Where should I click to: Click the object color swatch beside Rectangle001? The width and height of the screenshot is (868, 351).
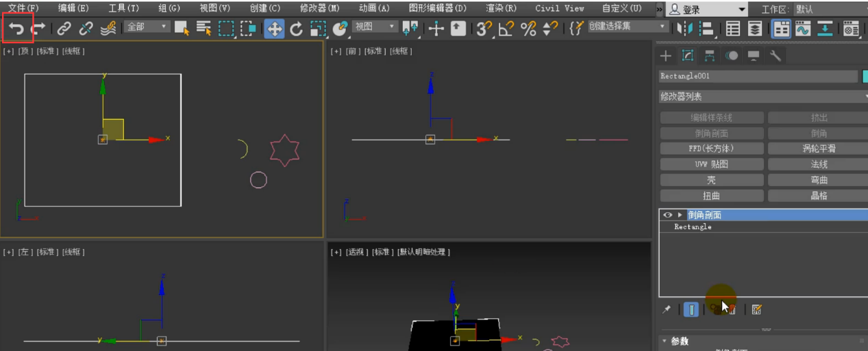[865, 77]
